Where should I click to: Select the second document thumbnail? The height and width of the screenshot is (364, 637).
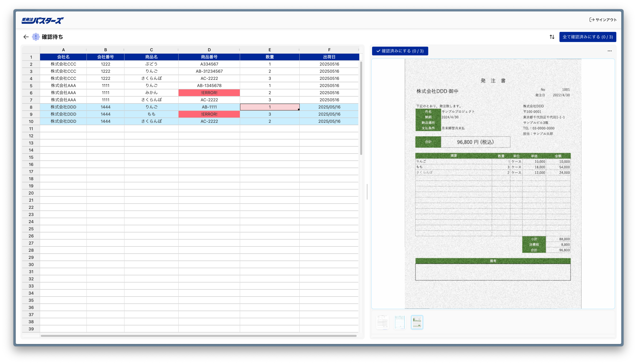400,322
